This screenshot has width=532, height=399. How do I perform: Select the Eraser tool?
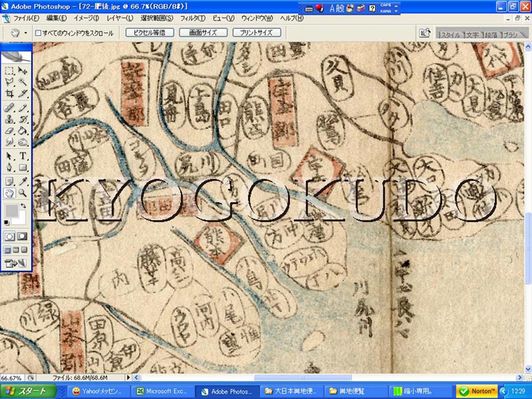point(9,130)
